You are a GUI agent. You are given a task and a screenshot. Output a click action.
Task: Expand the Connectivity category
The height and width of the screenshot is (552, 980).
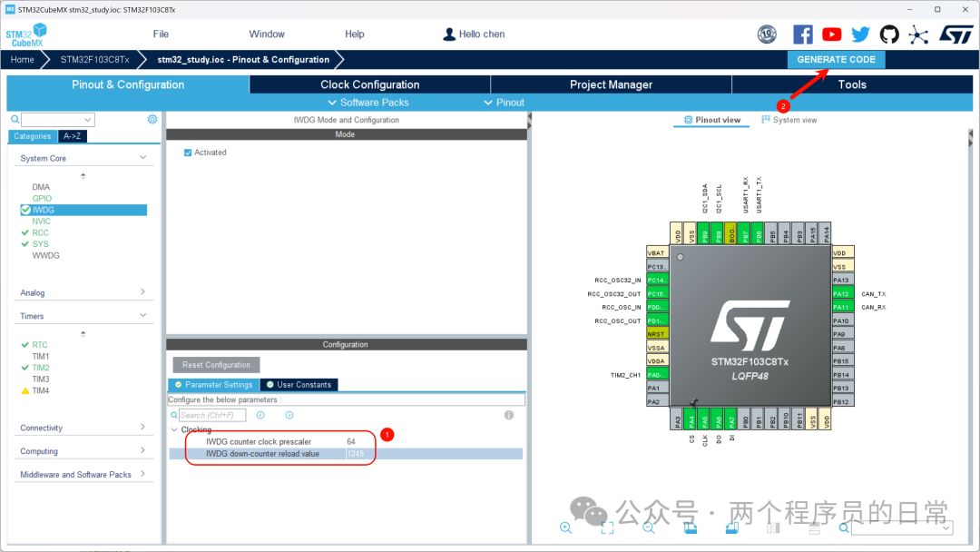click(x=143, y=427)
